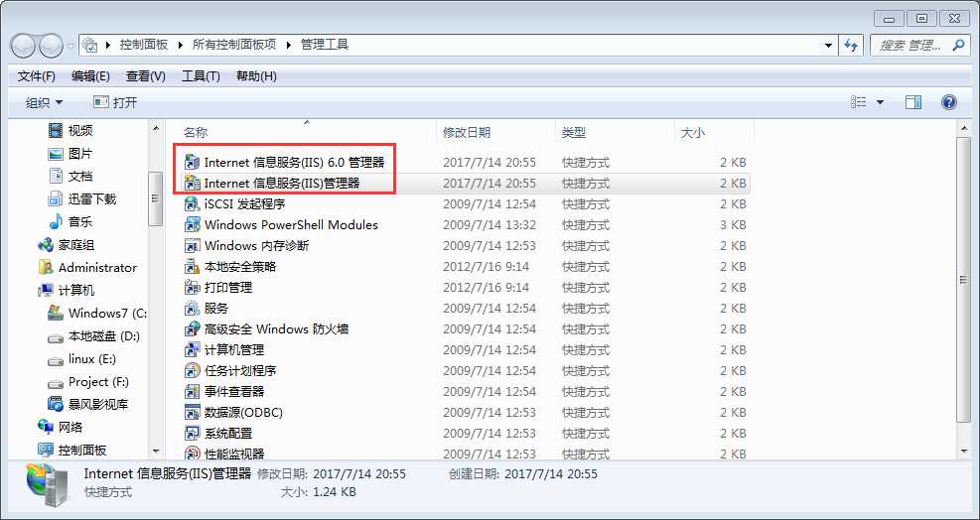Click the help question mark icon
This screenshot has height=520, width=980.
949,102
